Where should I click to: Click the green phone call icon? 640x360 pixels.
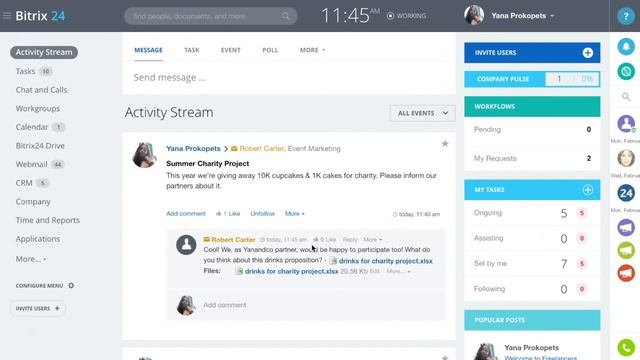point(626,347)
